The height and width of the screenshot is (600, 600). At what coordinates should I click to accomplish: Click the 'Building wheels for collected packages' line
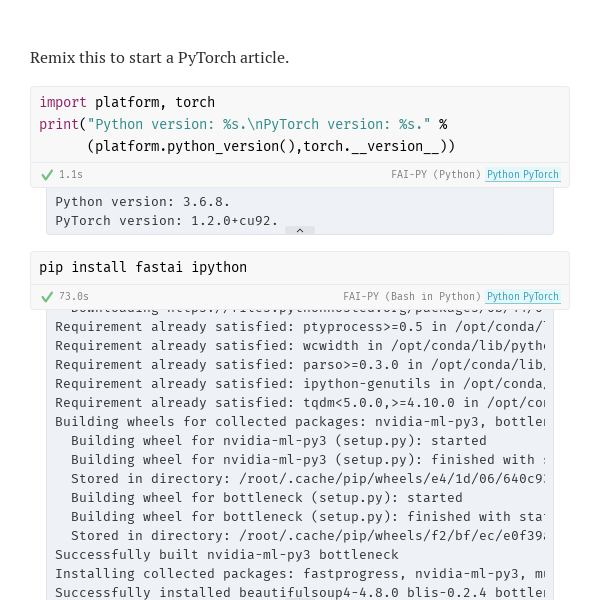tap(300, 422)
